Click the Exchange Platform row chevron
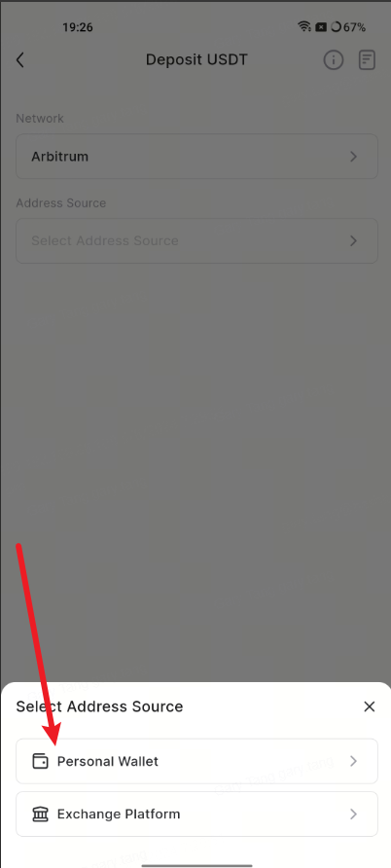This screenshot has height=868, width=391. 354,814
